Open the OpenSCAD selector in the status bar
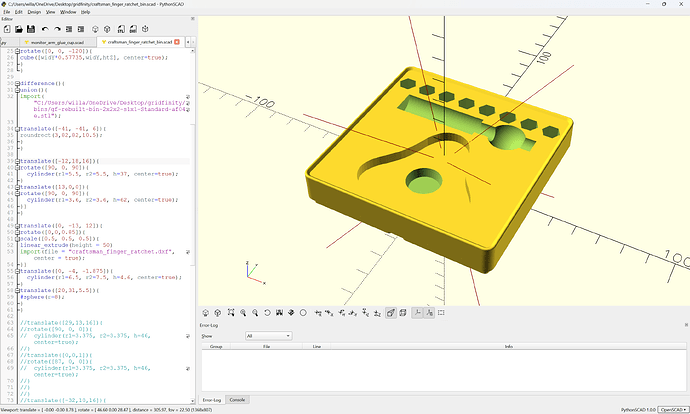This screenshot has height=414, width=690. click(673, 410)
